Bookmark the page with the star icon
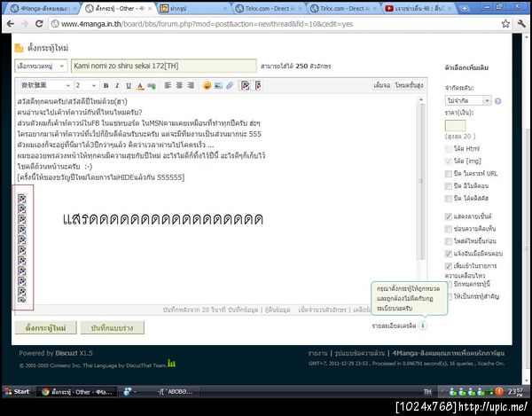This screenshot has height=416, width=532. tap(505, 24)
